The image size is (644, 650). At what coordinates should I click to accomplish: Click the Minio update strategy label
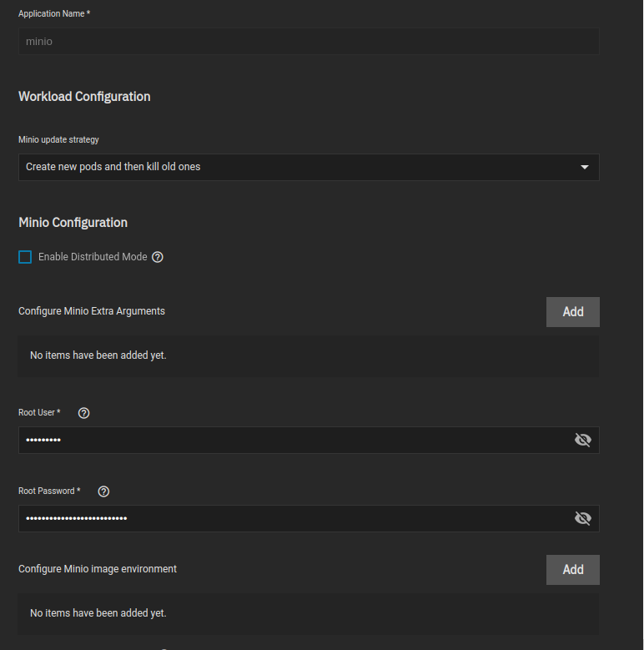pos(58,139)
